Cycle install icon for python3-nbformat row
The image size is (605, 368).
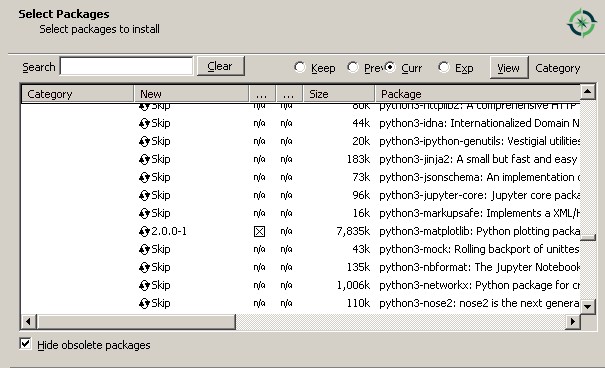pos(144,267)
